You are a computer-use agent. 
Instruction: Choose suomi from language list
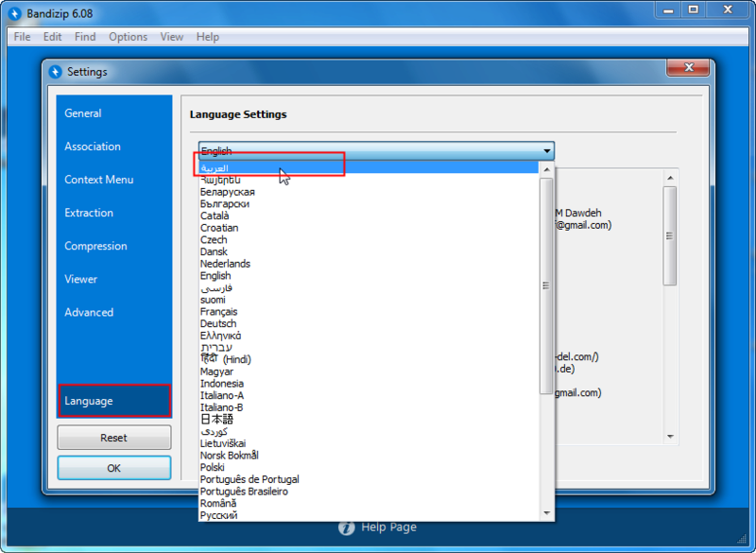pos(369,300)
